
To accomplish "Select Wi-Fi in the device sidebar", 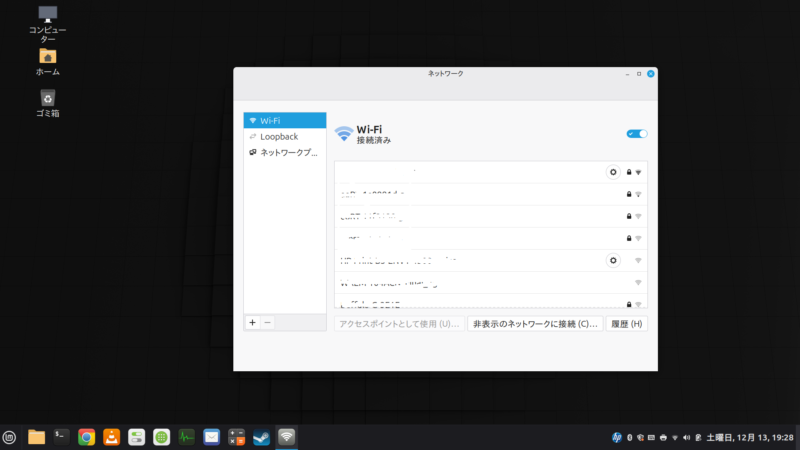I will (x=285, y=120).
